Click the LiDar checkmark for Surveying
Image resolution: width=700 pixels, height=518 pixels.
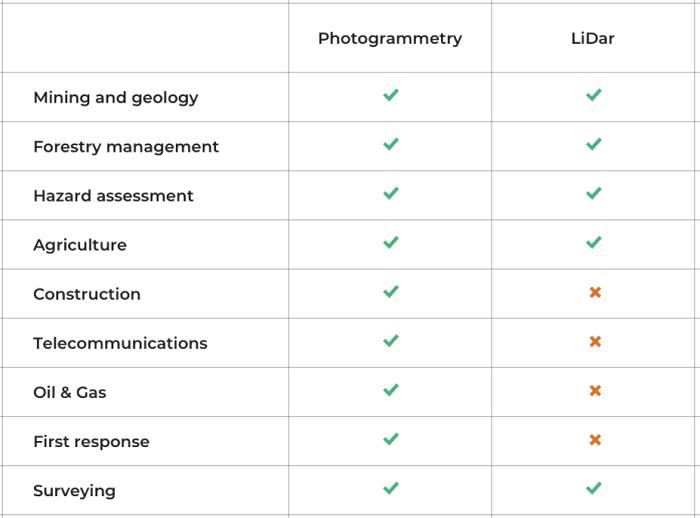coord(594,488)
